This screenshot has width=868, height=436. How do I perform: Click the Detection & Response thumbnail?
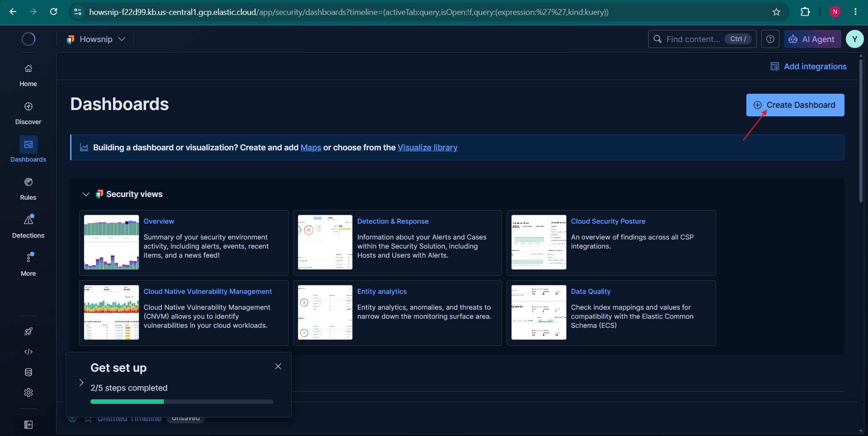[x=325, y=242]
